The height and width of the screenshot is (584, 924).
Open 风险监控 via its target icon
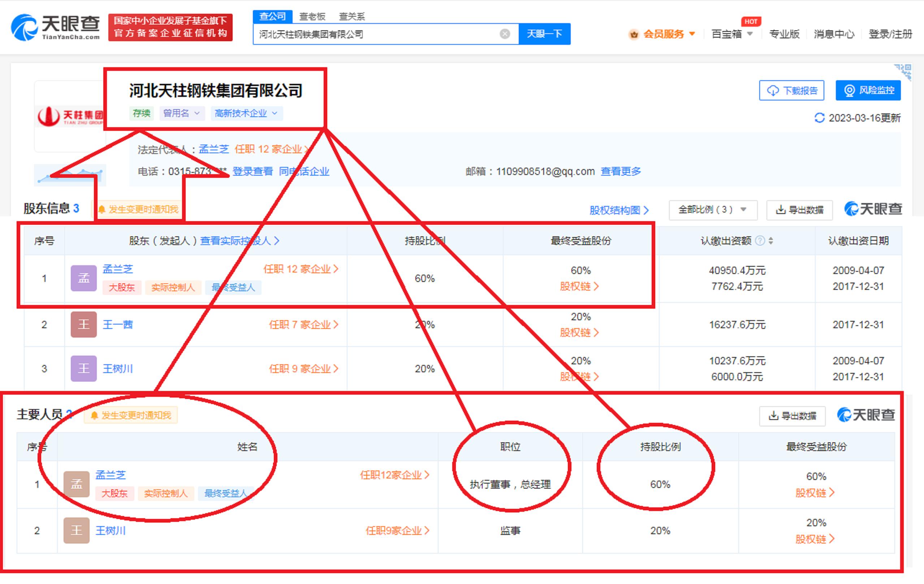point(850,90)
